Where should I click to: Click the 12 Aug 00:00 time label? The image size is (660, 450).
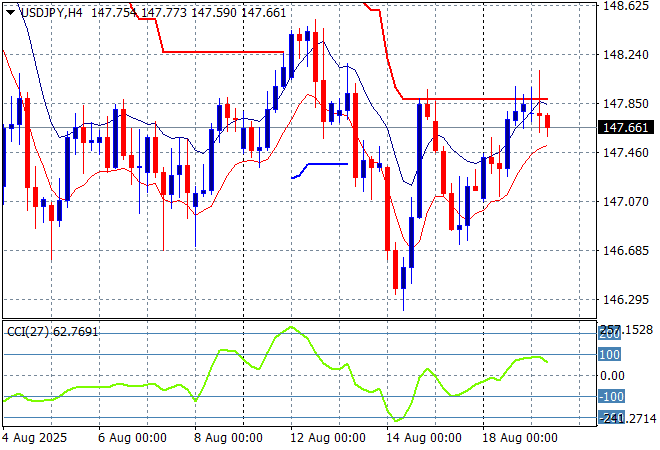[327, 438]
